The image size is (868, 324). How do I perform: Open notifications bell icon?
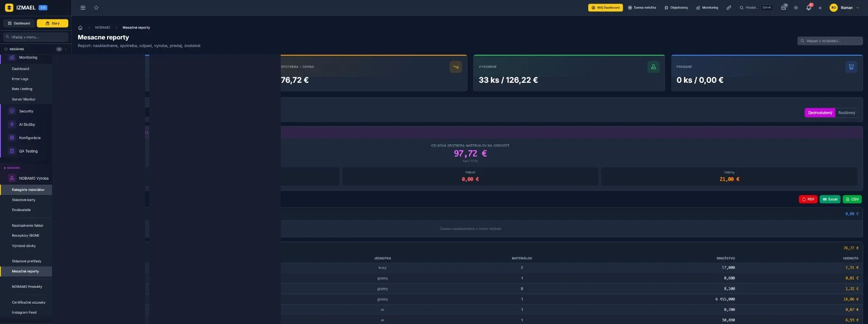(x=808, y=8)
